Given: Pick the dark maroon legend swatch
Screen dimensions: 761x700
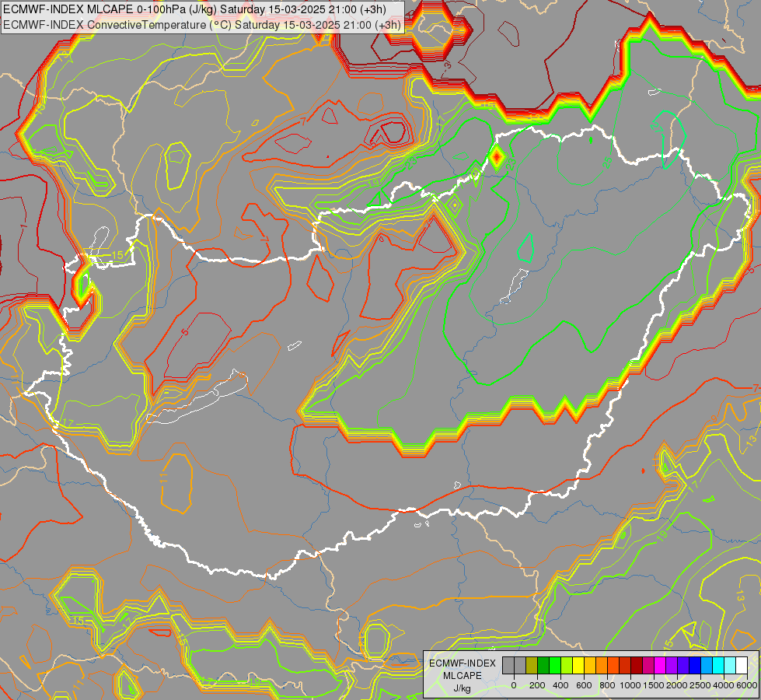Looking at the screenshot, I should (637, 666).
